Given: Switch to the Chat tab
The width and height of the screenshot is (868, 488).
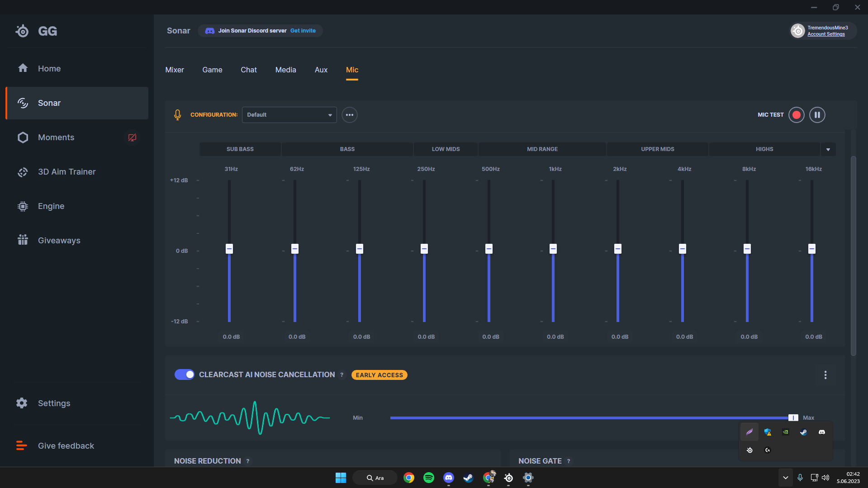Looking at the screenshot, I should pos(248,70).
